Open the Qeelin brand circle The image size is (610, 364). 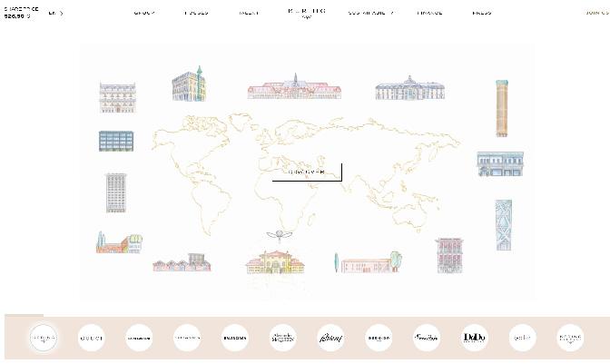tap(522, 338)
